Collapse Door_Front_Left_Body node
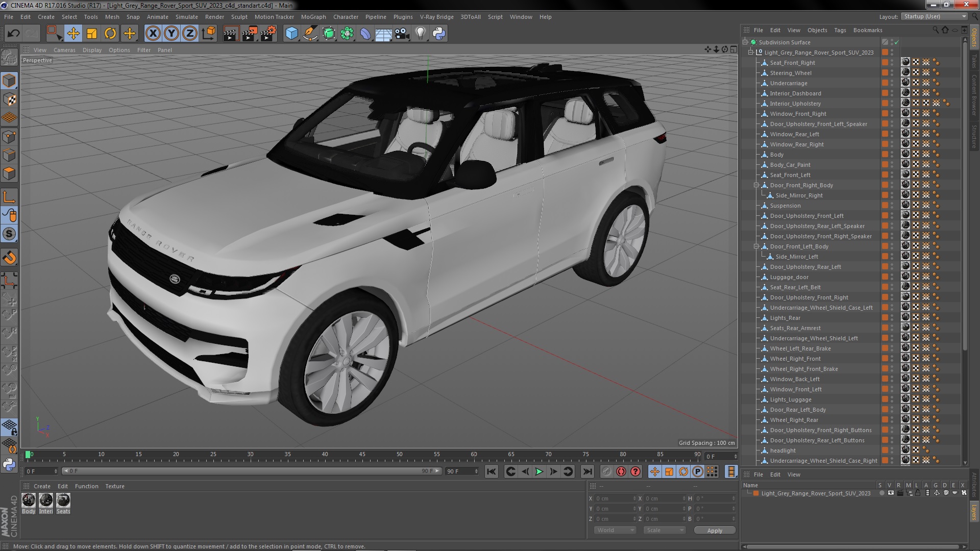Viewport: 980px width, 551px height. (756, 246)
